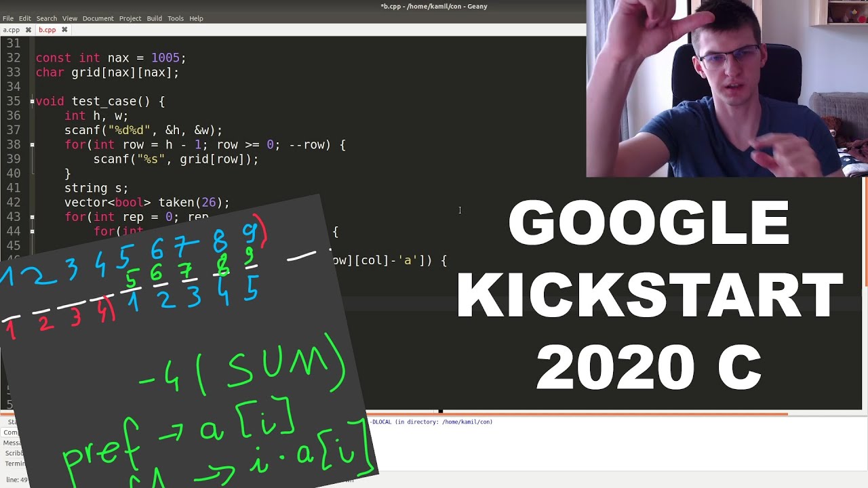
Task: Click the scanf("%s", grid[row]) line
Action: point(176,160)
